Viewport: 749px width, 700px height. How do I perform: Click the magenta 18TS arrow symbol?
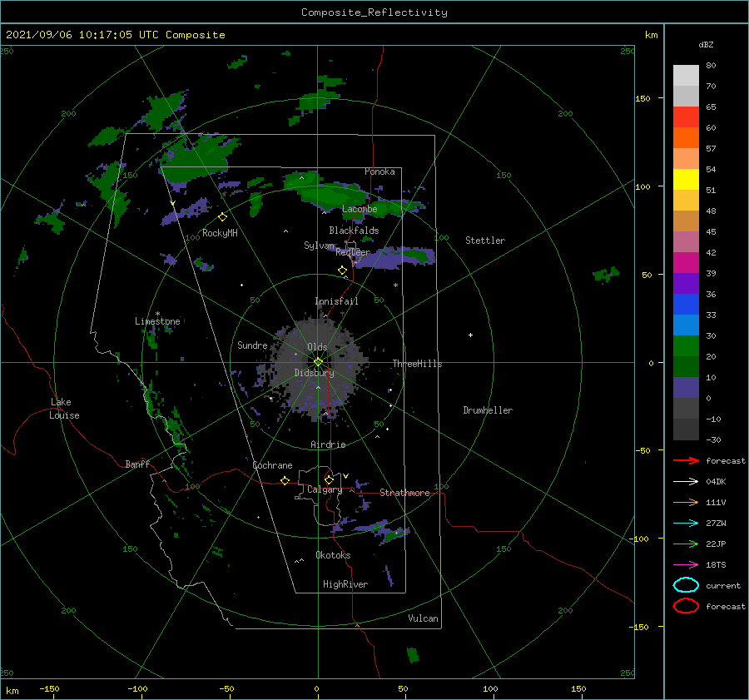[x=686, y=564]
